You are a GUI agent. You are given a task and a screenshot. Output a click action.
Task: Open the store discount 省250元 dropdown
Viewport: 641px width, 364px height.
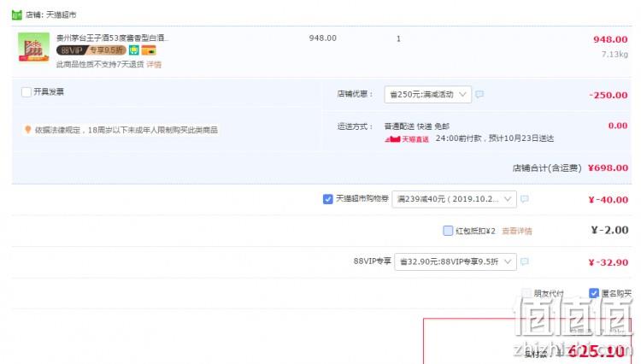[x=427, y=94]
